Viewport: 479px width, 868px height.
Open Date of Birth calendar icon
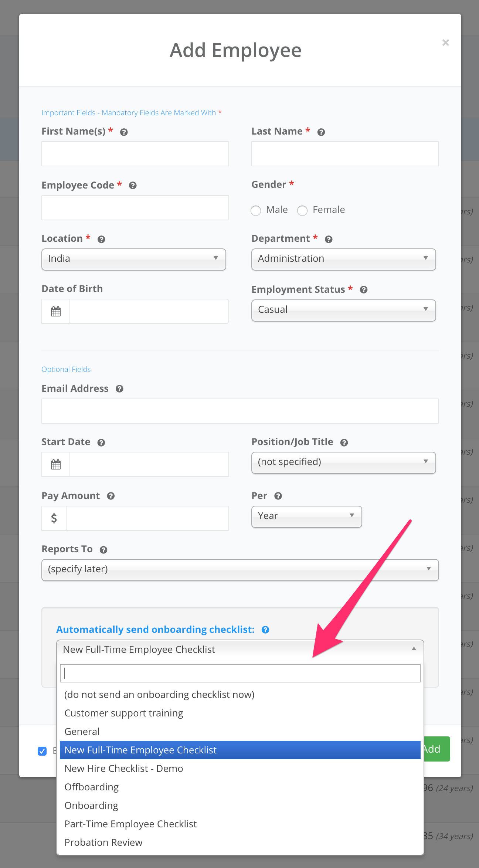pyautogui.click(x=56, y=311)
